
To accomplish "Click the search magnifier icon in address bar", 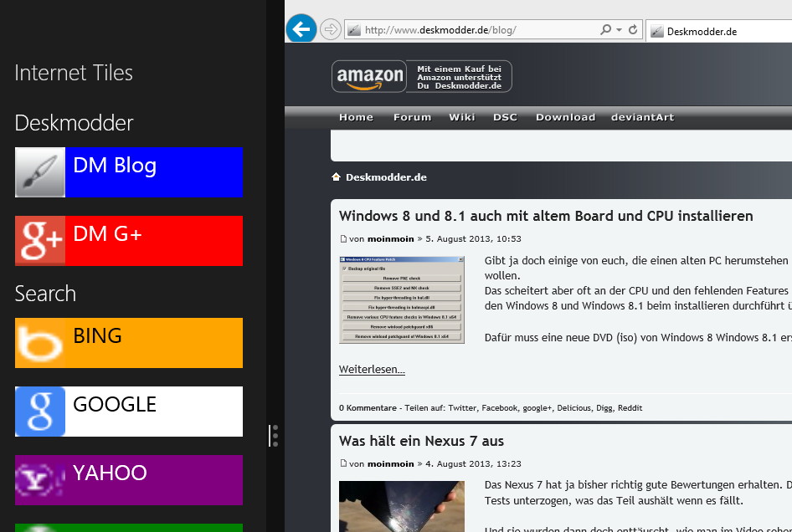I will pos(605,30).
